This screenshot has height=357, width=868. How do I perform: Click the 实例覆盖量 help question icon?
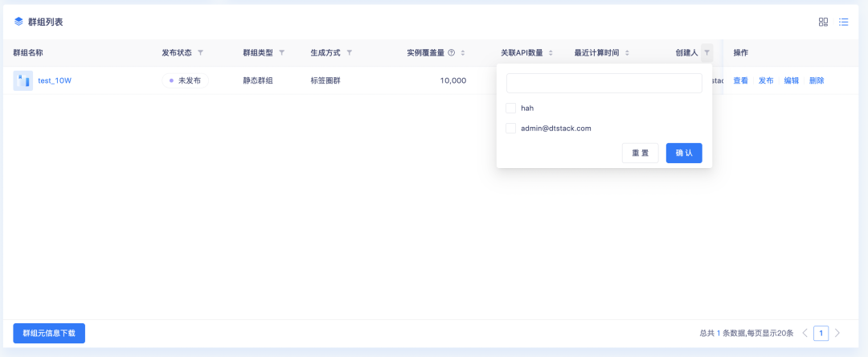pos(451,53)
